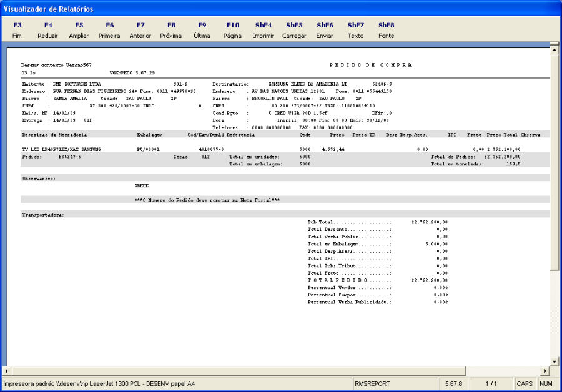This screenshot has height=392, width=562.
Task: Enlarge the report with F5 Ampliar
Action: (79, 31)
